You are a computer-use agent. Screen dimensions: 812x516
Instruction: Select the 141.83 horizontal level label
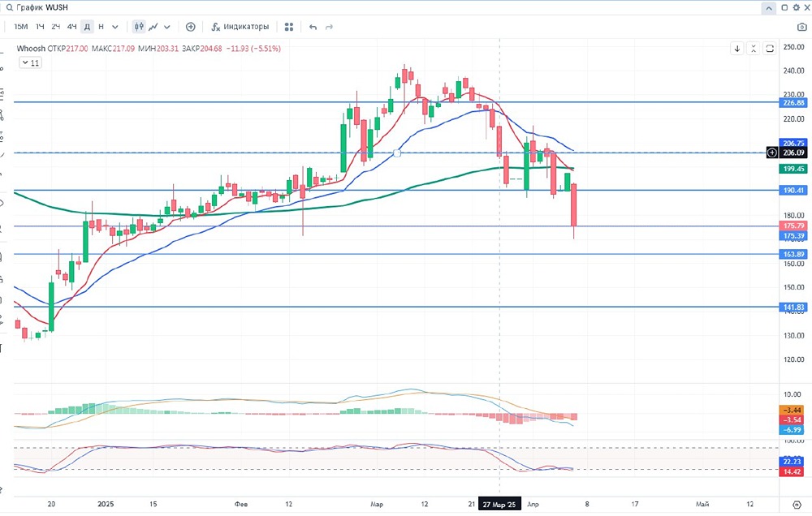[793, 307]
